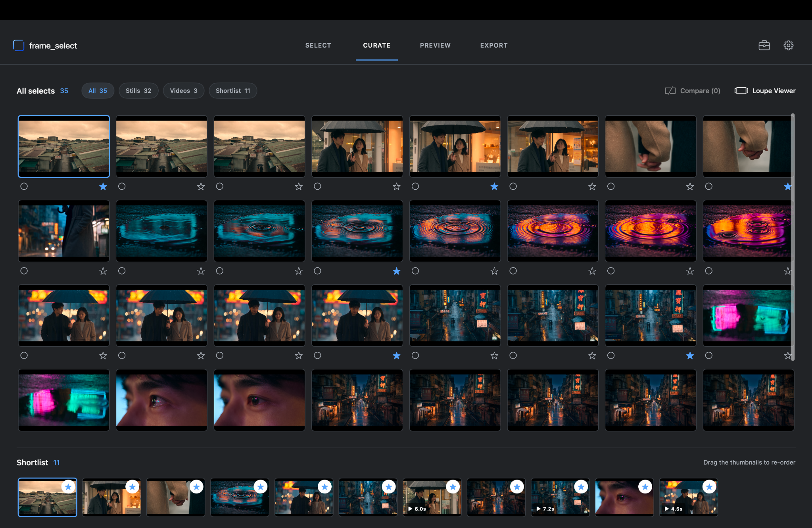Viewport: 812px width, 528px height.
Task: Select the 7.2s video in the shortlist
Action: pyautogui.click(x=560, y=497)
